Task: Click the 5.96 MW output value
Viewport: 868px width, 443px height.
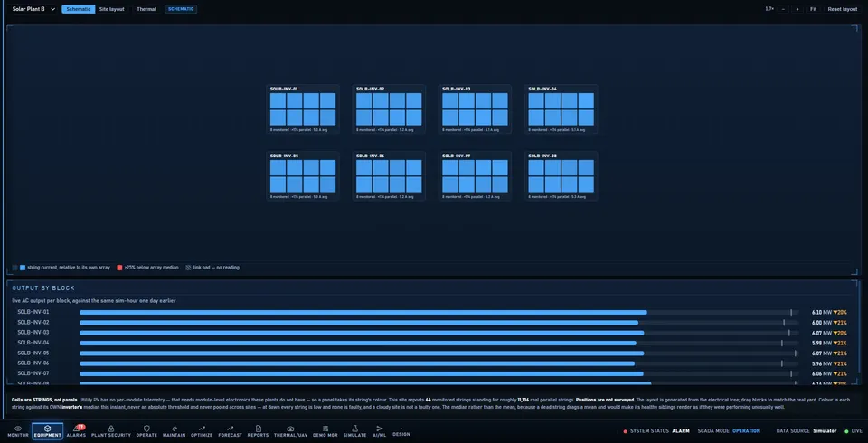Action: (822, 363)
